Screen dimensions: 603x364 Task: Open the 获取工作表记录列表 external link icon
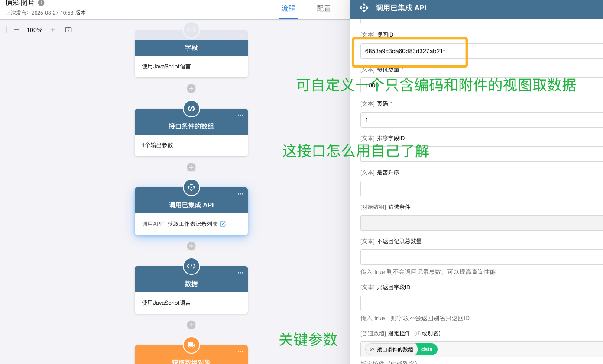pos(223,224)
